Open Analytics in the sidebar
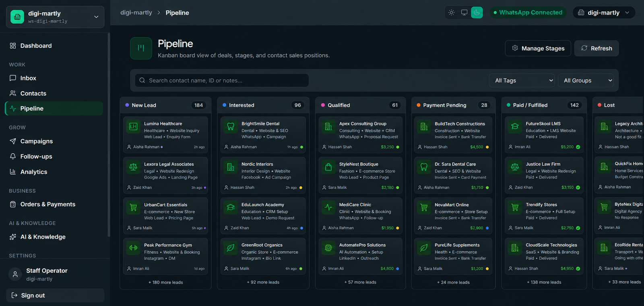The image size is (644, 306). pos(54,172)
